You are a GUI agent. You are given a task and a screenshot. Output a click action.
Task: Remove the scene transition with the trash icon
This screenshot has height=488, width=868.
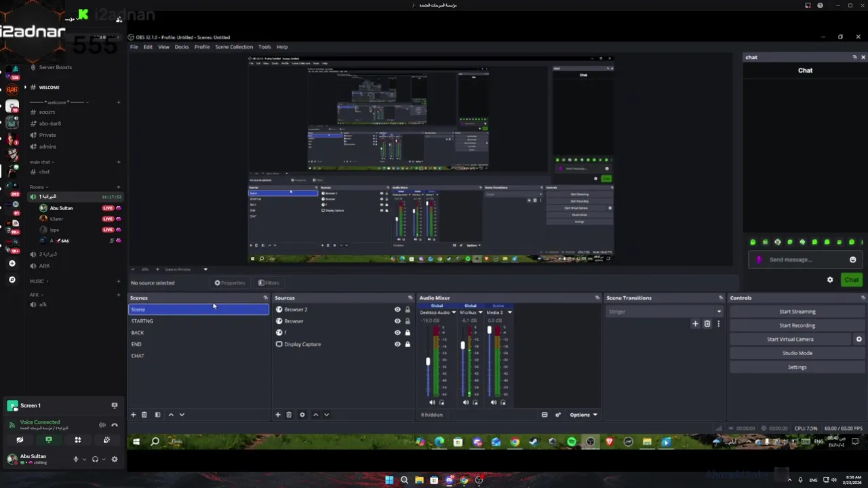tap(707, 324)
